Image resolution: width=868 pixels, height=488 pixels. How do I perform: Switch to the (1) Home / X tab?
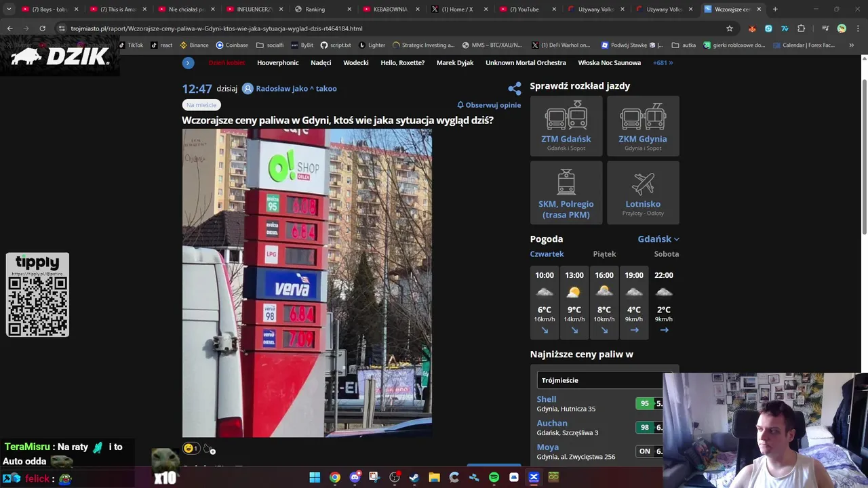click(459, 9)
